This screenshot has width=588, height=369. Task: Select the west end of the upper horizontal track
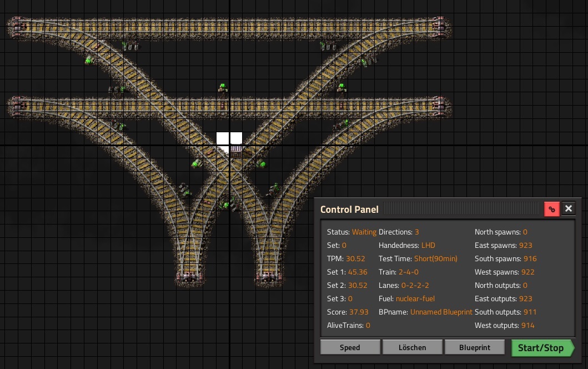click(x=18, y=27)
